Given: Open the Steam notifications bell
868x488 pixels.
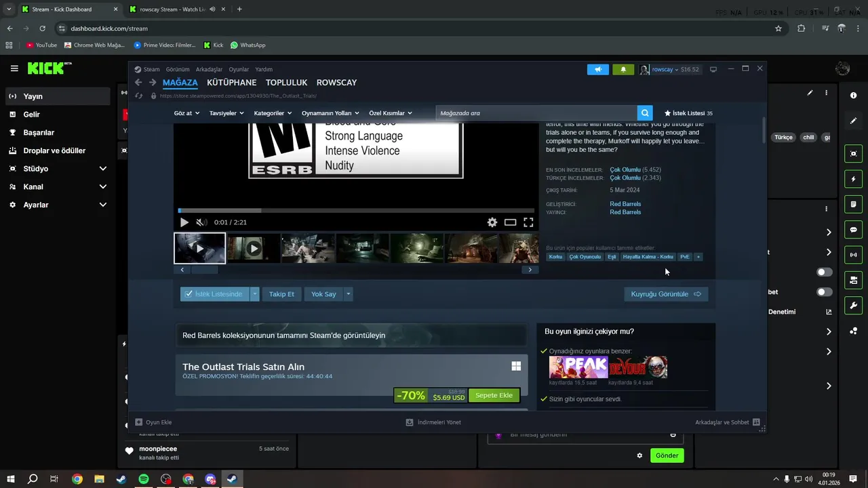Looking at the screenshot, I should (x=623, y=69).
